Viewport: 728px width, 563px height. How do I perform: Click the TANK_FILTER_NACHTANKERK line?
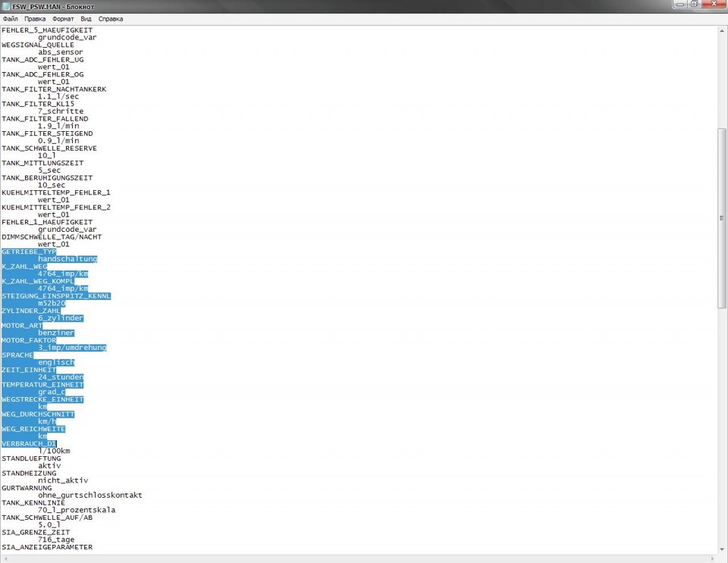coord(54,89)
